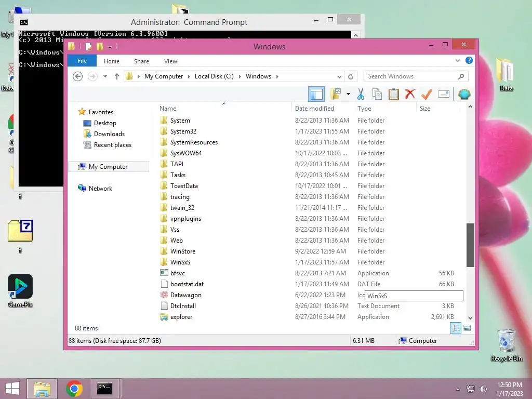This screenshot has height=399, width=532.
Task: Open recent locations dropdown arrow
Action: coord(105,76)
